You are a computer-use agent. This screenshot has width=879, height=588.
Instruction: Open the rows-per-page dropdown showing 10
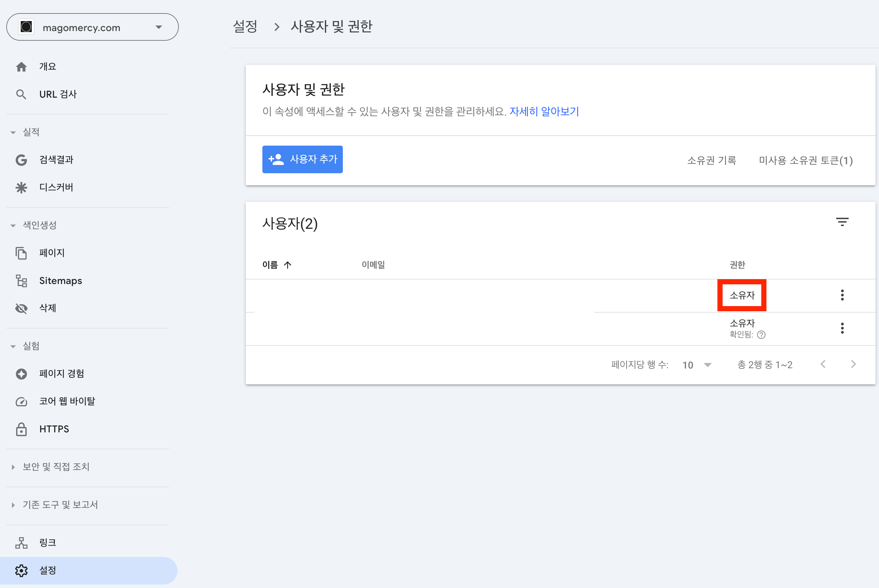pyautogui.click(x=697, y=365)
